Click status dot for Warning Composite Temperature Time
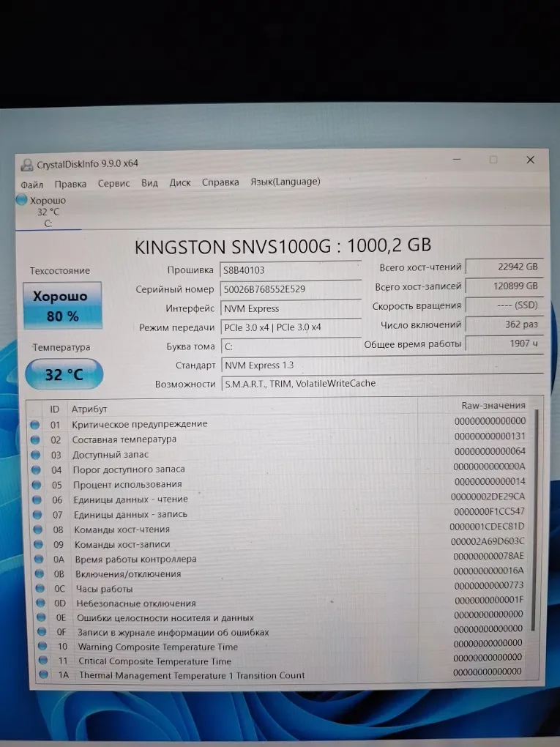Image resolution: width=560 pixels, height=747 pixels. (42, 646)
